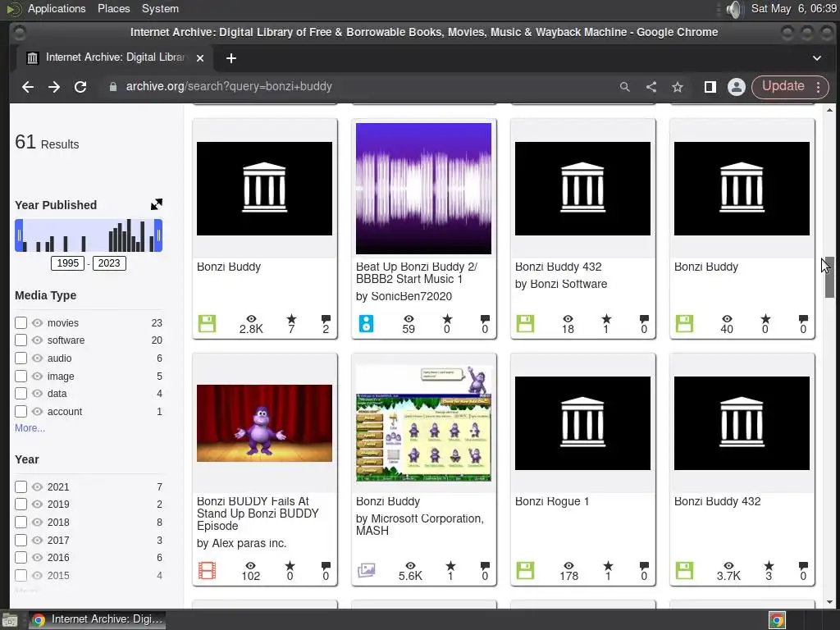Viewport: 840px width, 630px height.
Task: Grab the right handle of year range slider
Action: (x=158, y=235)
